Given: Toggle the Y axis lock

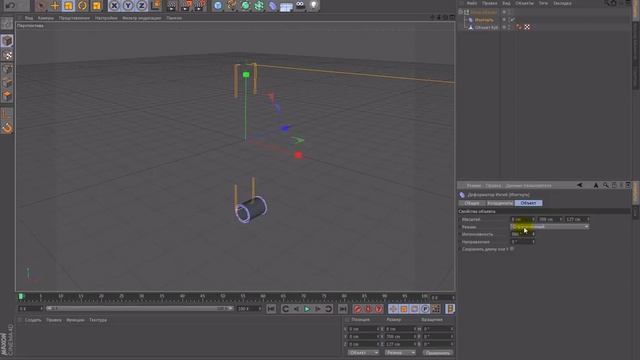Looking at the screenshot, I should tap(128, 5).
